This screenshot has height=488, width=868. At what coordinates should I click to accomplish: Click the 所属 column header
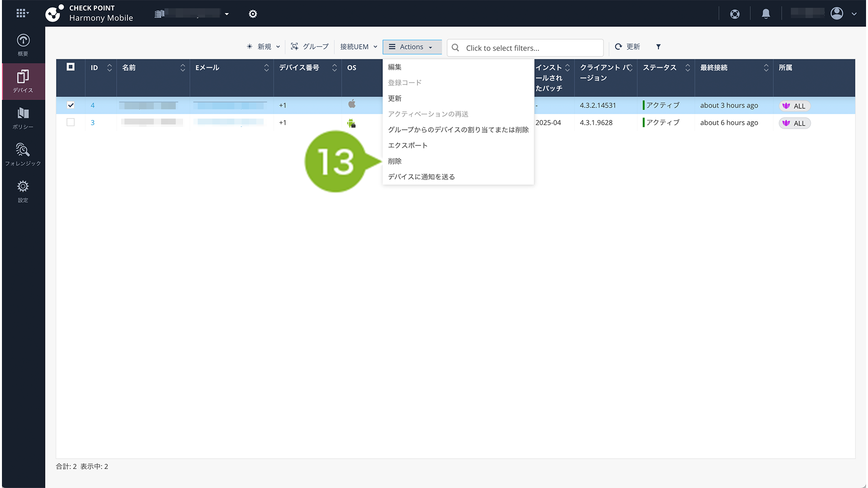point(785,68)
